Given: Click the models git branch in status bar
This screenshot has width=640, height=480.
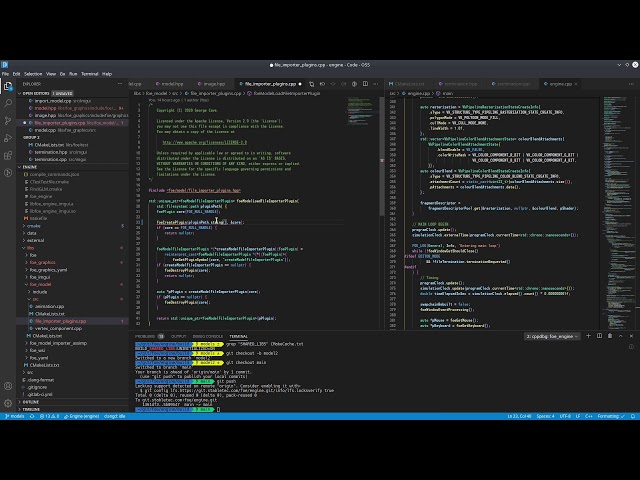Looking at the screenshot, I should pyautogui.click(x=15, y=416).
